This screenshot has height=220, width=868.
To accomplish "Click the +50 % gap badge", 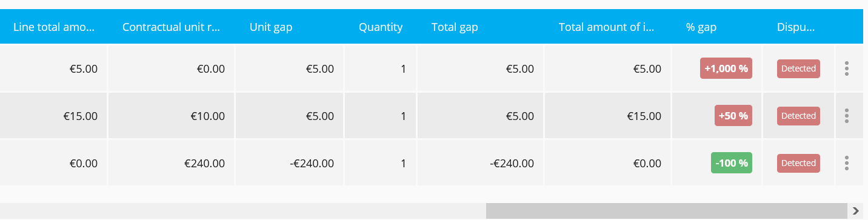I will 733,116.
